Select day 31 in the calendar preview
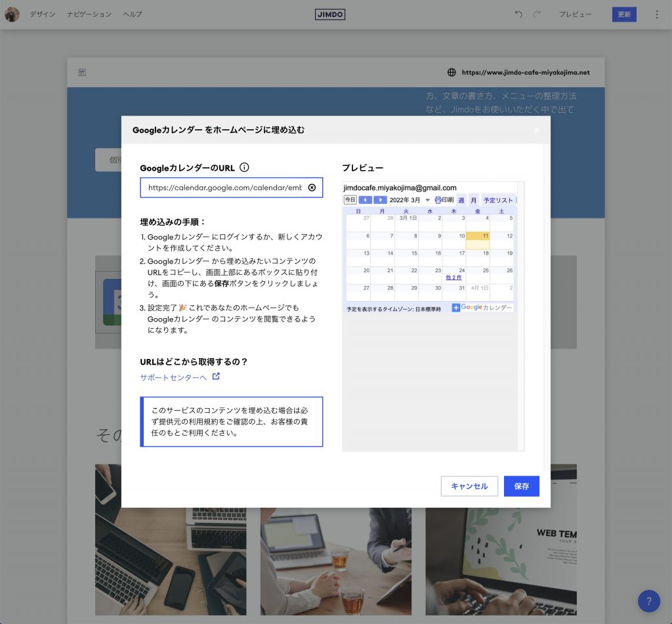 [454, 293]
